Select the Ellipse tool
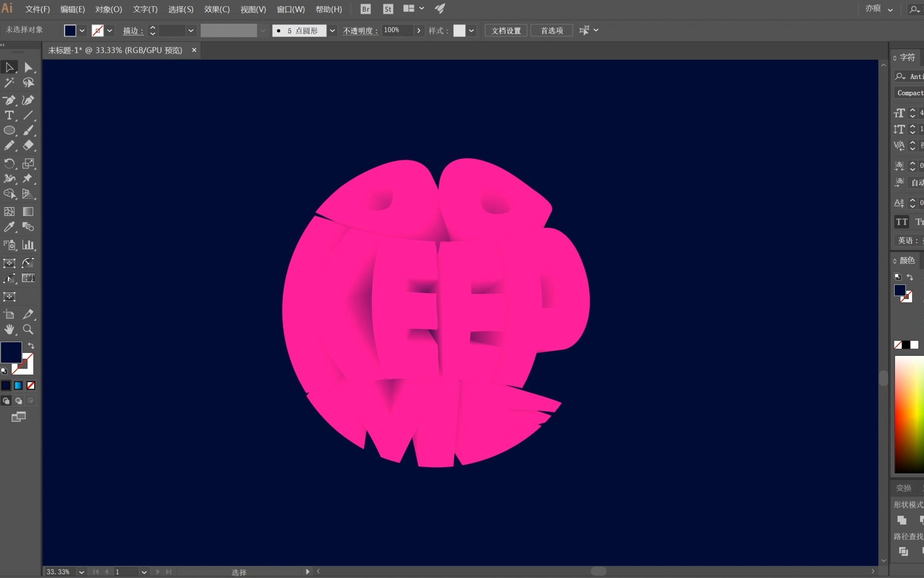Screen dimensions: 924x578 tap(9, 130)
